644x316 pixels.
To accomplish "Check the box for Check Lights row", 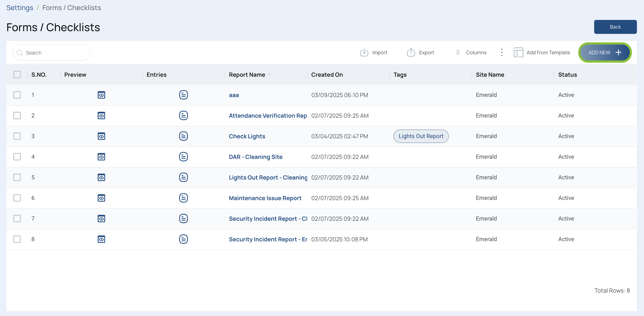I will [17, 136].
